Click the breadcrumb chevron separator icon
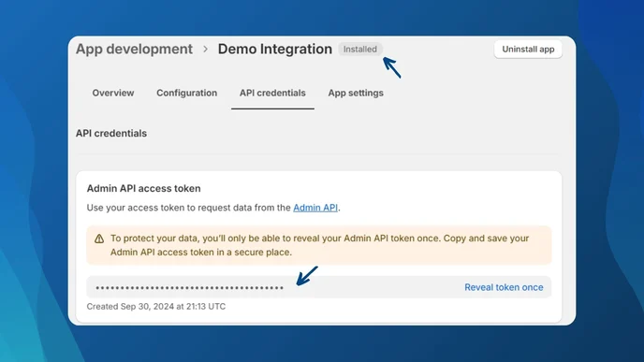Viewport: 644px width, 362px height. click(205, 50)
